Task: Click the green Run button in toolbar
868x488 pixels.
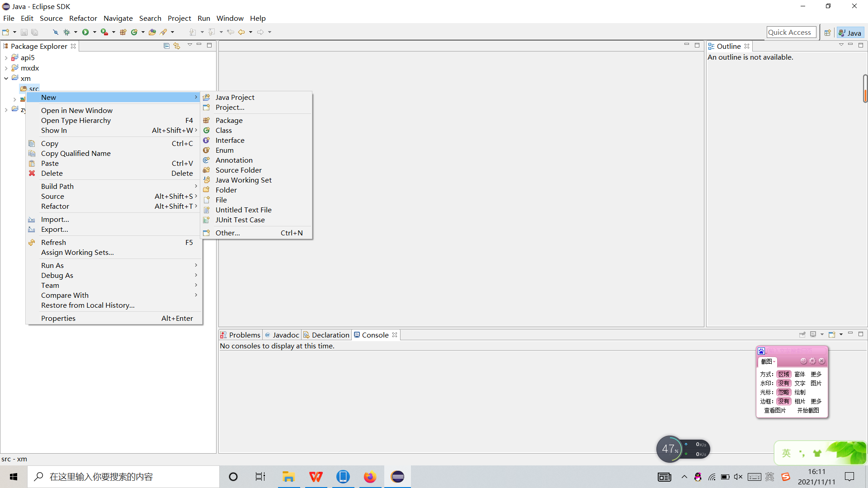Action: (85, 32)
